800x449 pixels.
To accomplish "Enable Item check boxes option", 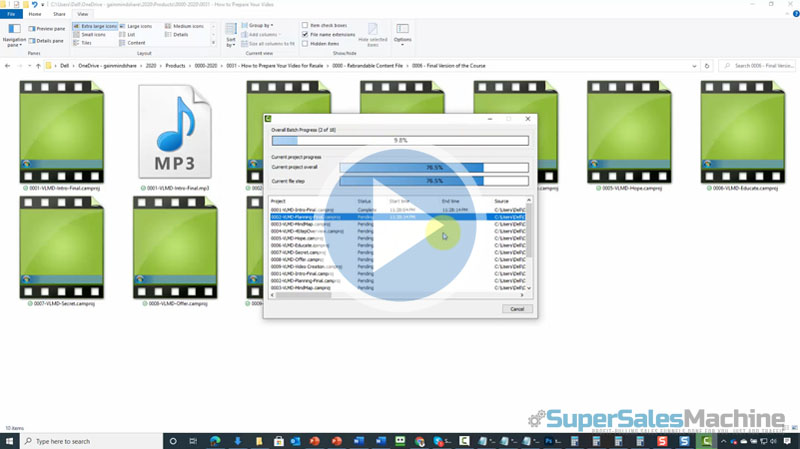I will point(305,25).
